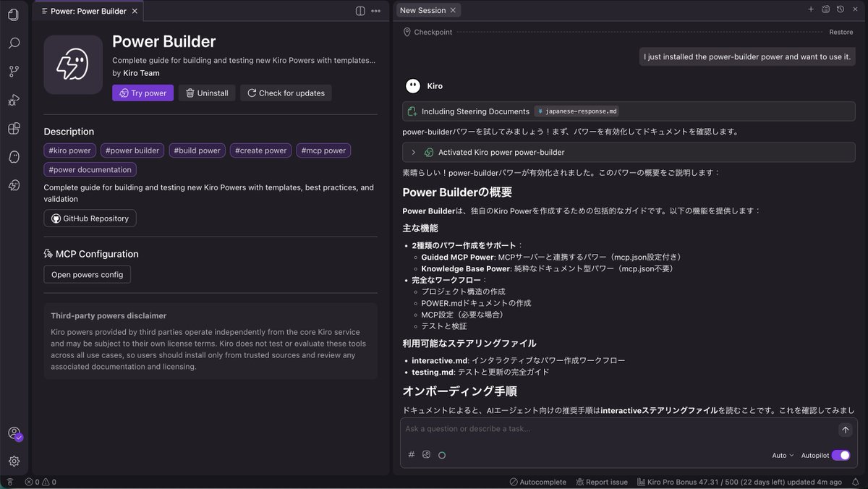Open japanese-response.md steering document chip
Image resolution: width=868 pixels, height=489 pixels.
tap(577, 111)
